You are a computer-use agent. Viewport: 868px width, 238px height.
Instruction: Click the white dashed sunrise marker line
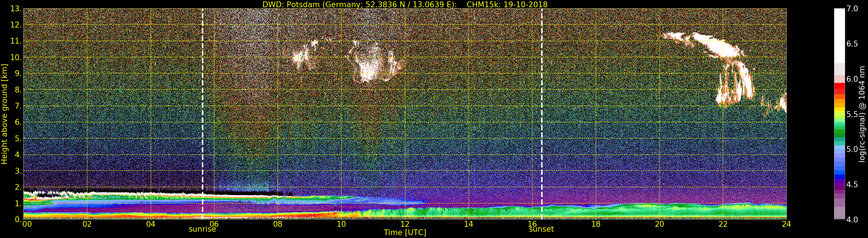[x=202, y=114]
